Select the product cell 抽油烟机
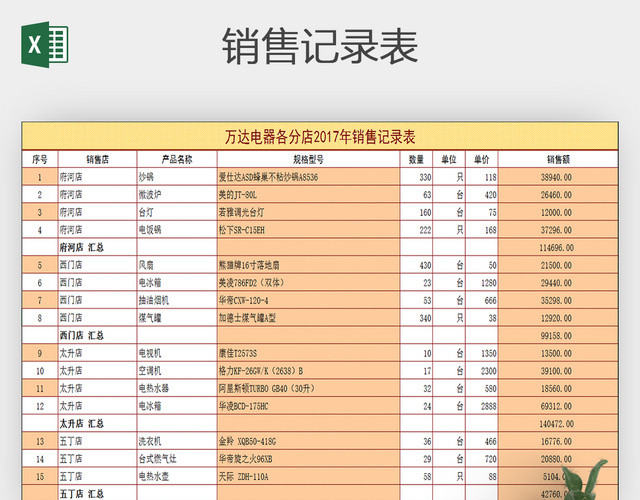Screen dimensions: 640x500 177,300
